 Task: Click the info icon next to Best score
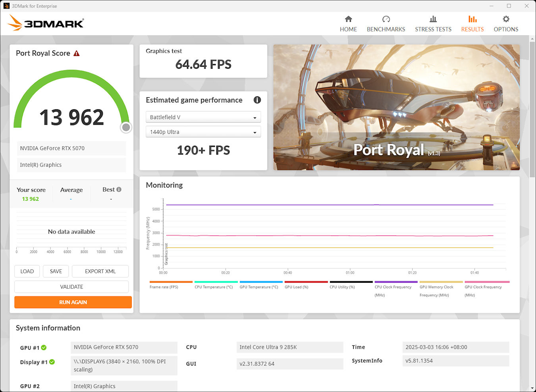119,189
